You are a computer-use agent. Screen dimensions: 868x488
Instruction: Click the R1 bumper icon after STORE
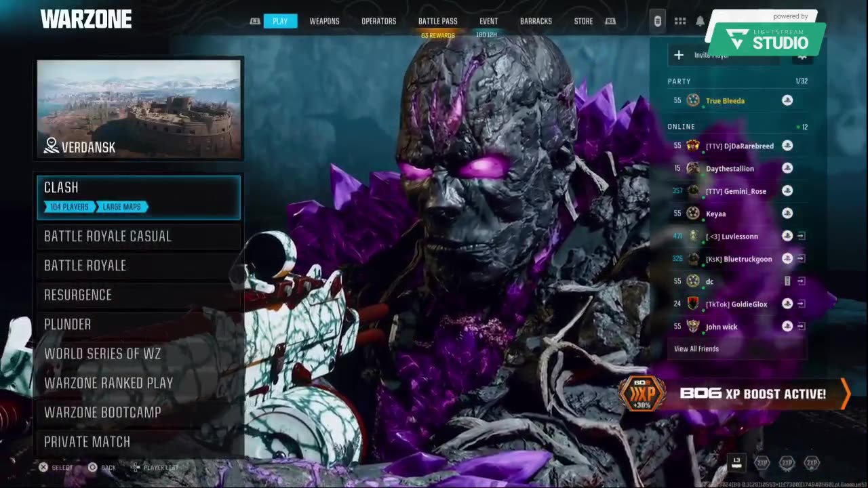coord(610,21)
